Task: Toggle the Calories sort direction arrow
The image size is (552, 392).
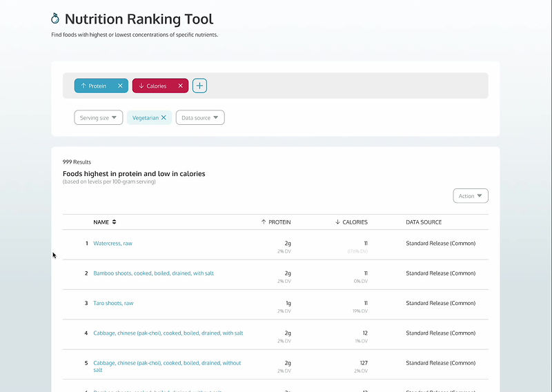Action: click(x=141, y=86)
